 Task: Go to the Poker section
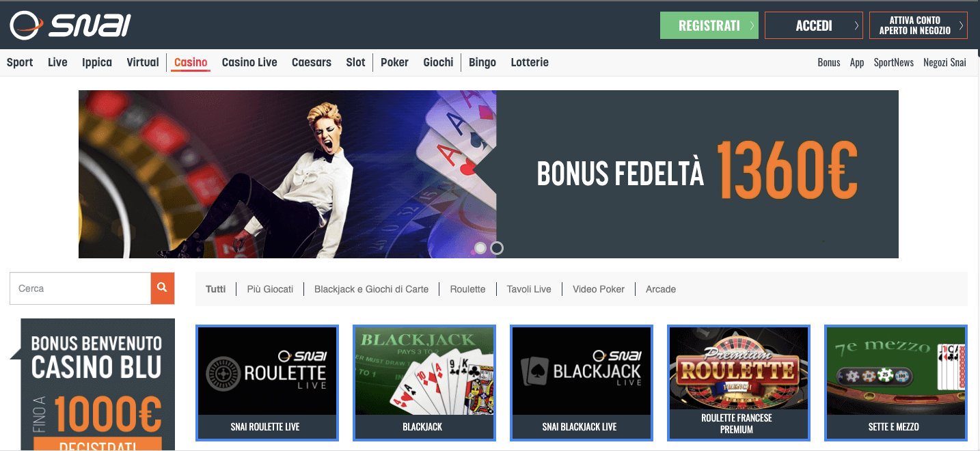[x=394, y=62]
